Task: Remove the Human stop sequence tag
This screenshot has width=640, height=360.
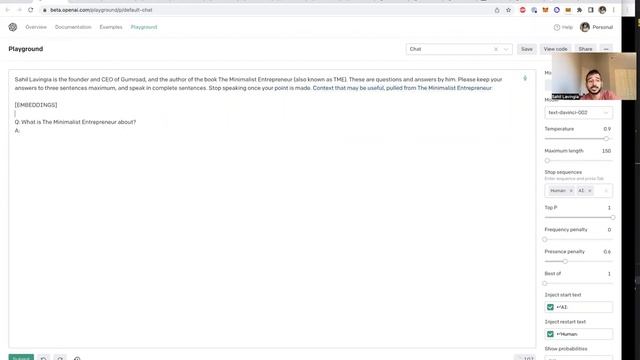Action: pos(571,191)
